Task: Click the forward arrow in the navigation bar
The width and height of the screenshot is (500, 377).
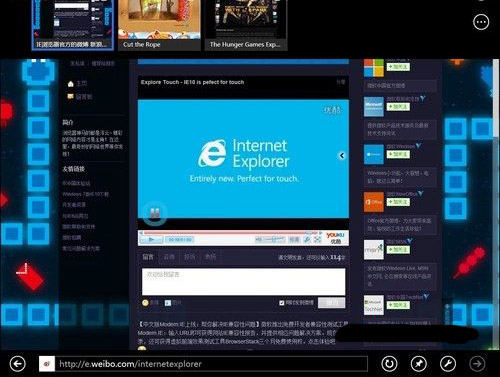Action: (x=477, y=363)
